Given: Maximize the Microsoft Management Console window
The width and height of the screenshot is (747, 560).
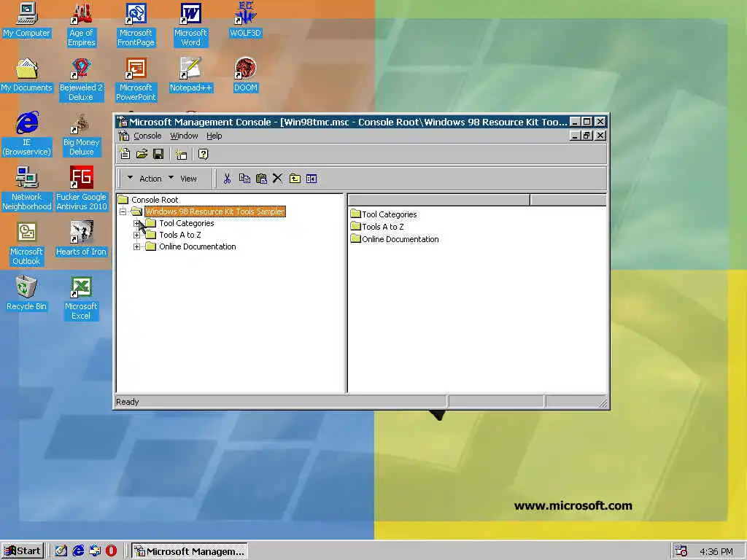Looking at the screenshot, I should pos(587,122).
